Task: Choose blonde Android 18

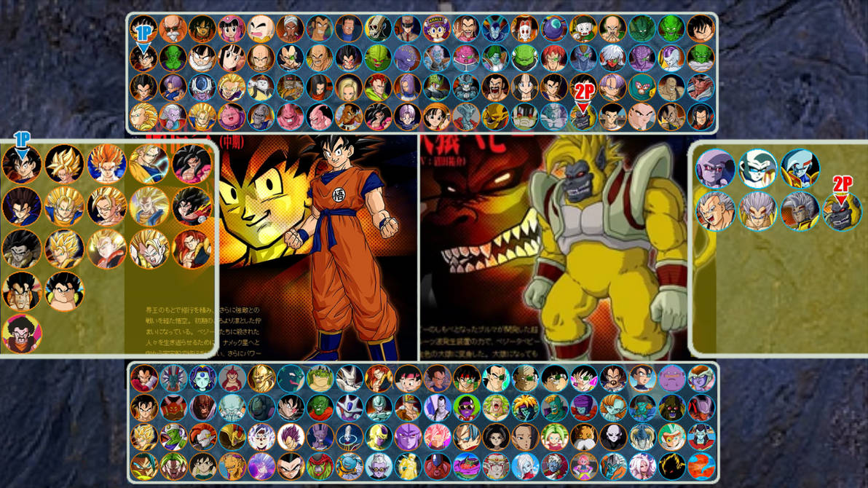Action: tap(349, 87)
